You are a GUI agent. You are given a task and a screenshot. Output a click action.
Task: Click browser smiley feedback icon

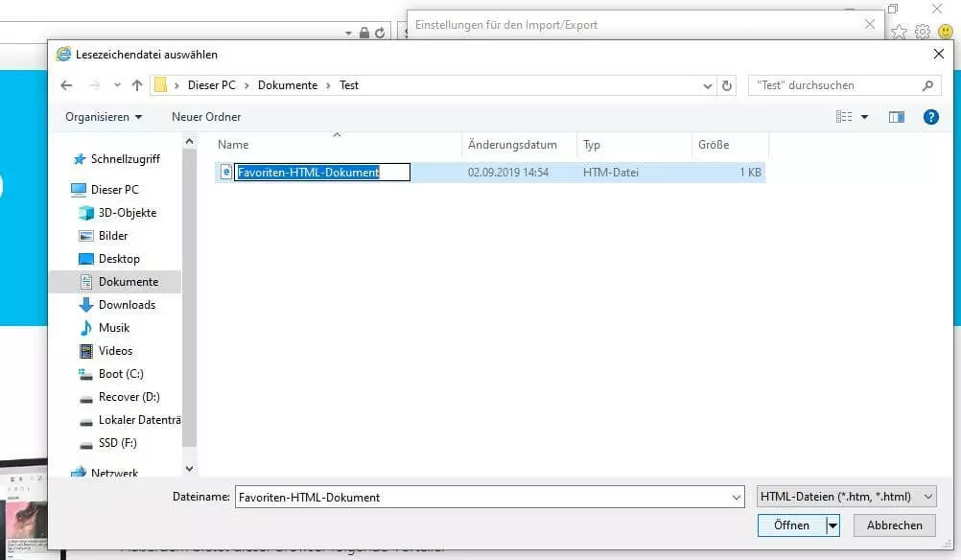coord(946,32)
